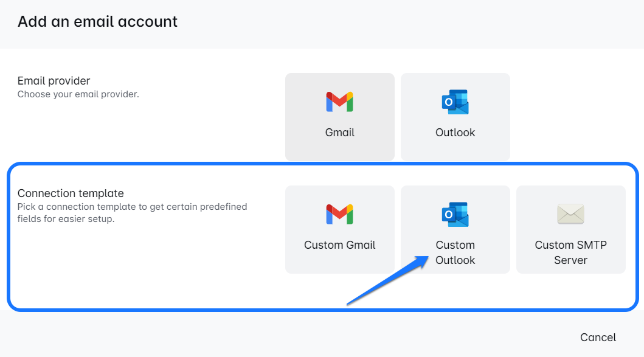Viewport: 644px width, 357px height.
Task: Click the Add an email account title
Action: pos(97,21)
